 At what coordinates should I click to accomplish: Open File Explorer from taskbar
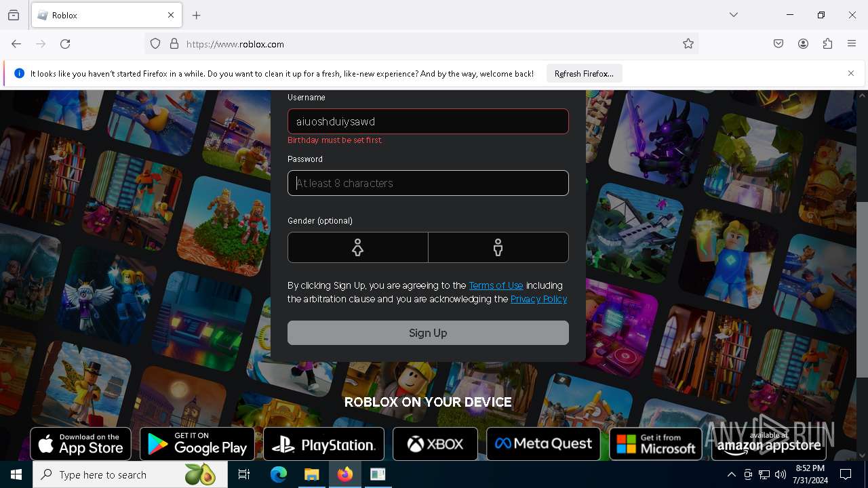click(312, 474)
